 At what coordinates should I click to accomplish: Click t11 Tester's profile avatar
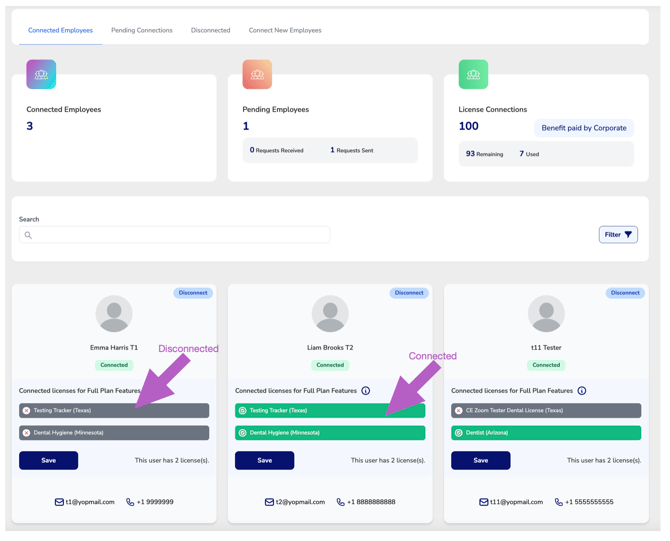[x=546, y=314]
